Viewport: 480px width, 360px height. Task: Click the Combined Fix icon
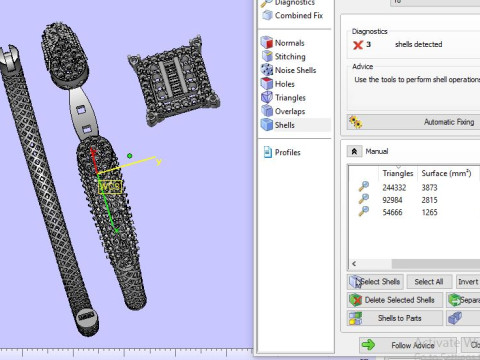(x=267, y=15)
